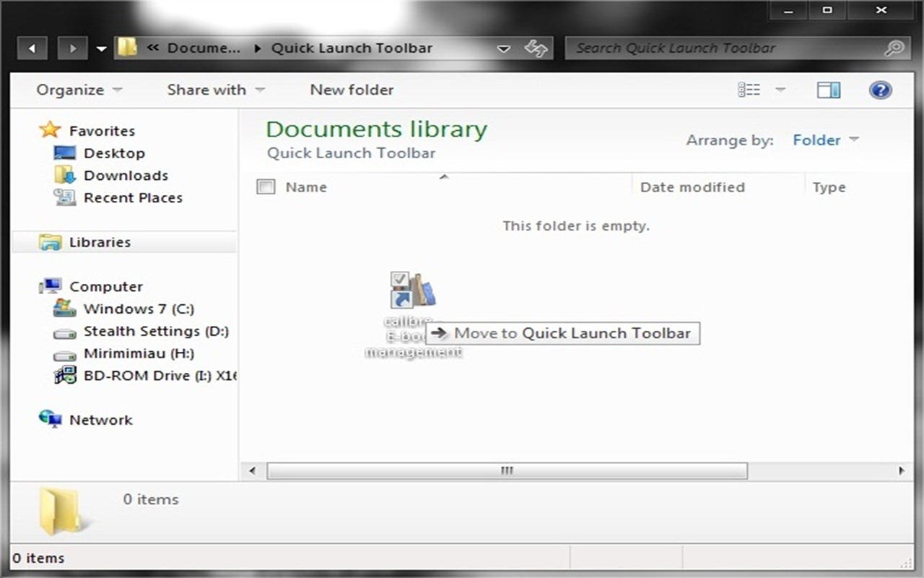This screenshot has height=578, width=924.
Task: Go back with the Back arrow button
Action: click(32, 49)
